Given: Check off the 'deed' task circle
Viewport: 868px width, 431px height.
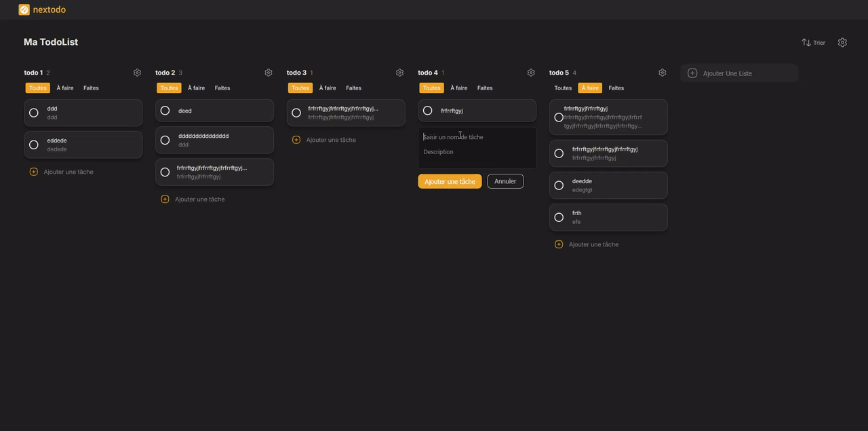Looking at the screenshot, I should point(165,111).
